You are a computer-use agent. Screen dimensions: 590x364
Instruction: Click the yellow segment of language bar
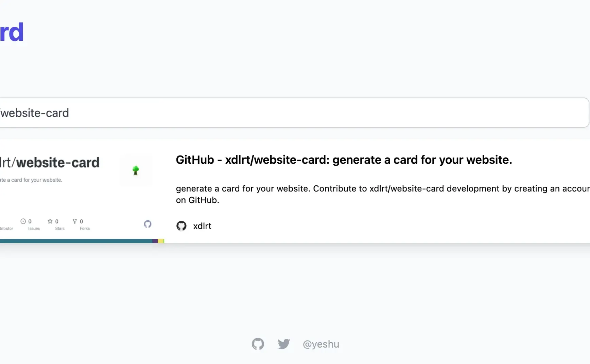[161, 241]
